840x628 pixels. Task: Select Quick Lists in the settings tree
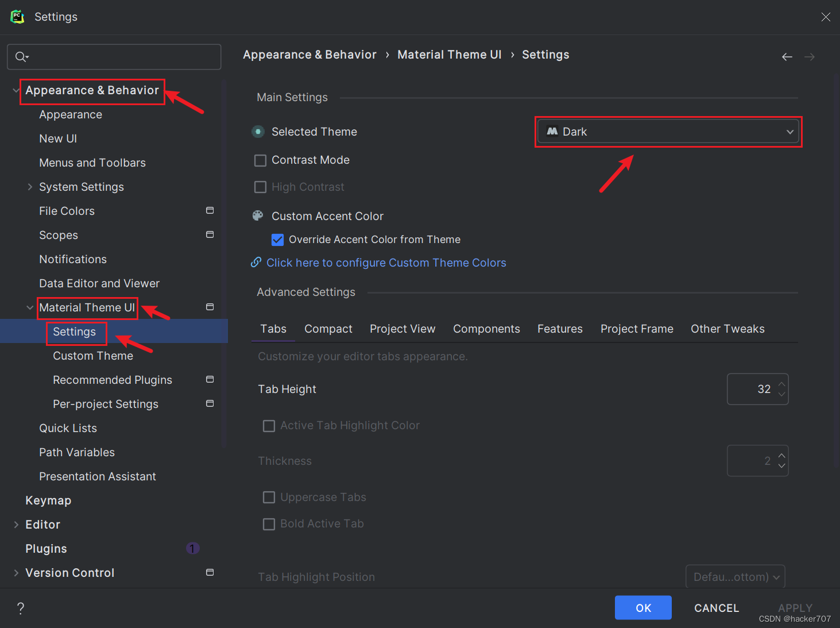click(68, 428)
